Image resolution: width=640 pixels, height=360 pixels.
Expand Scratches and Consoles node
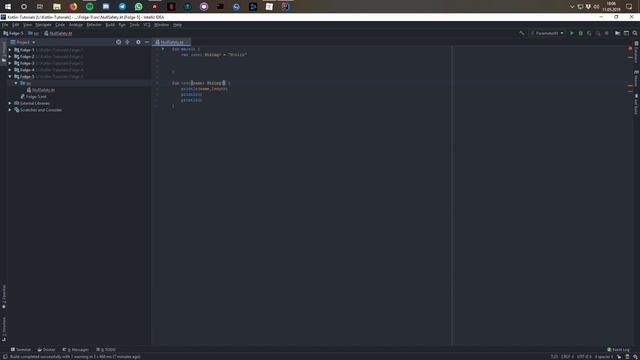10,110
